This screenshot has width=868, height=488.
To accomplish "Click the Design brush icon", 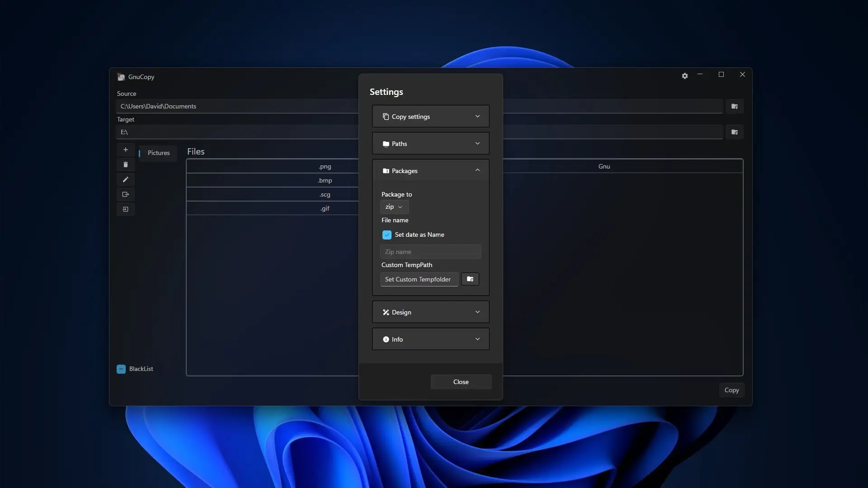I will (386, 312).
